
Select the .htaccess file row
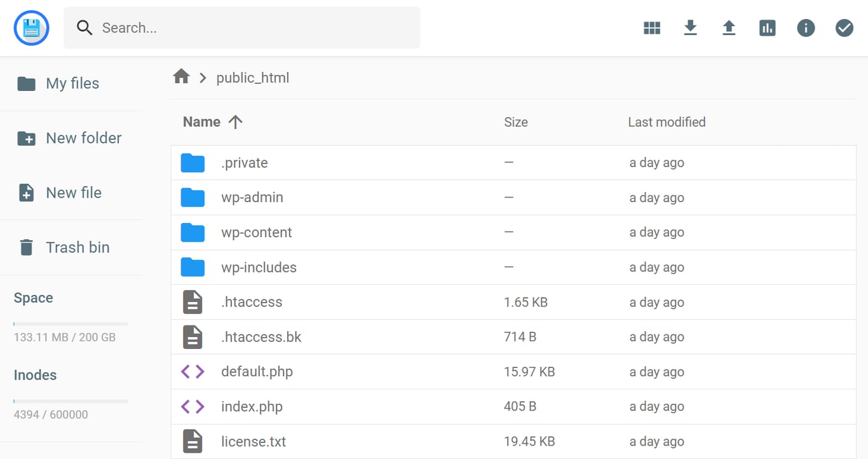tap(252, 302)
